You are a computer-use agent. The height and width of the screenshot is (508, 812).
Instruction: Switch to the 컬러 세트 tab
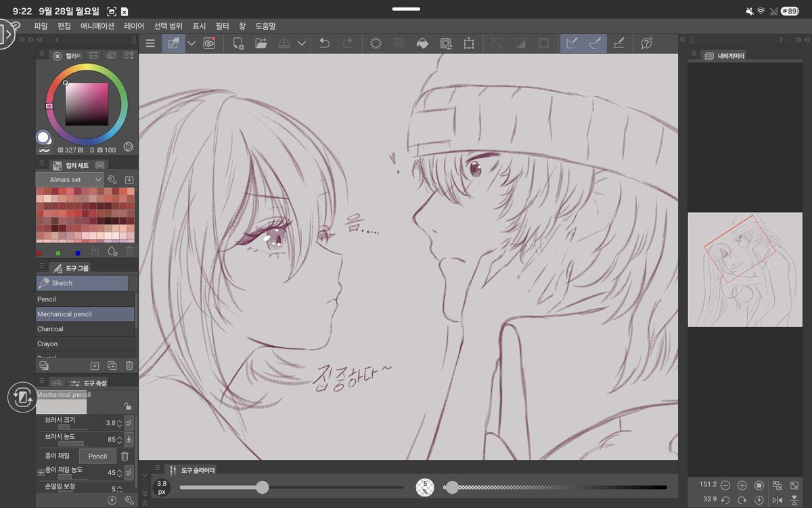tap(71, 165)
